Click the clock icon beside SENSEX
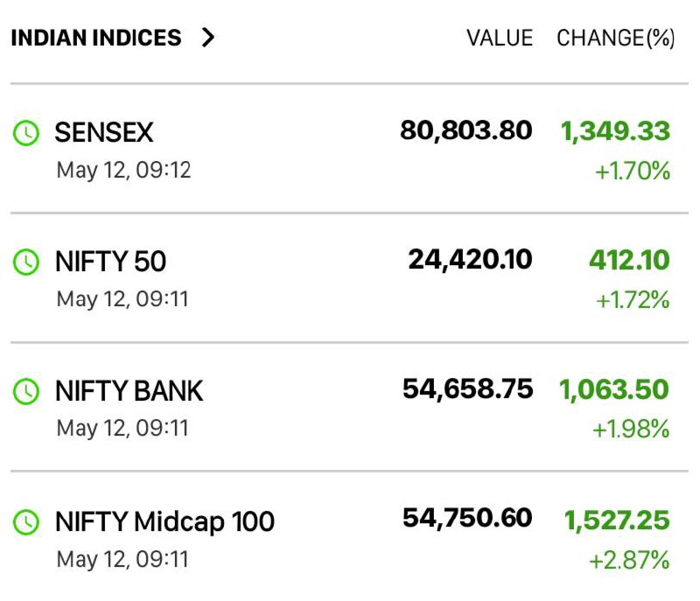 (26, 132)
